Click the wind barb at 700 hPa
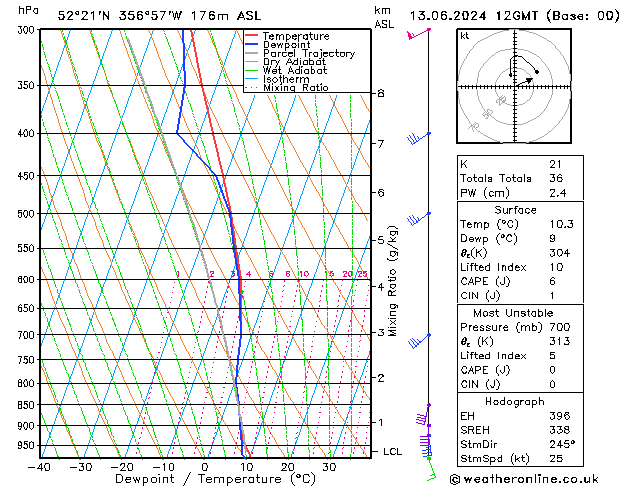The image size is (629, 486). point(419,340)
